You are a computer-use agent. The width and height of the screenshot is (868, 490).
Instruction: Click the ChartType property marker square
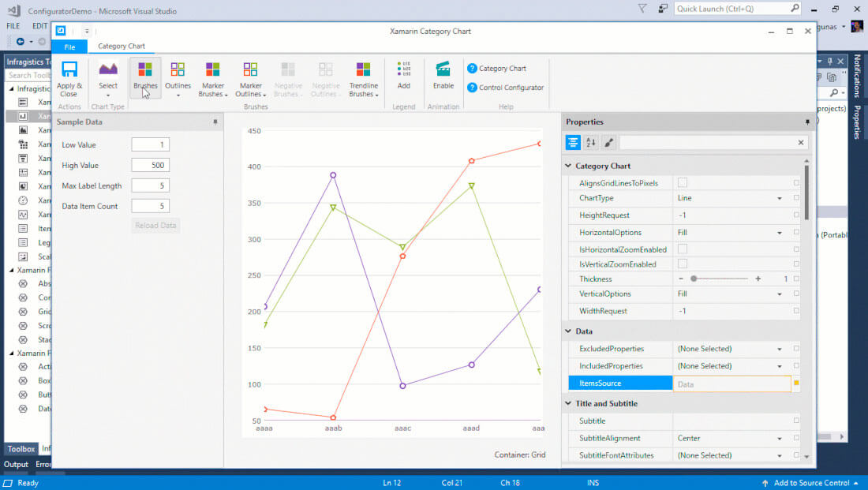[796, 198]
